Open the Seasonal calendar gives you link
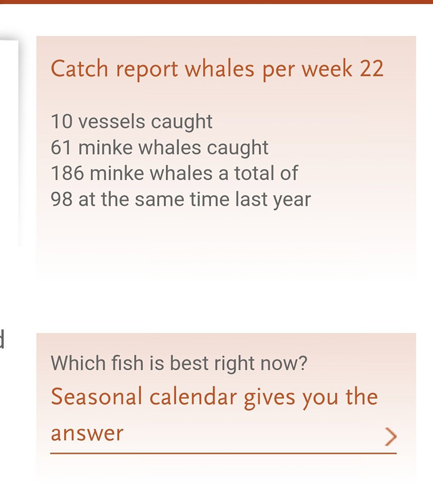 coord(214,397)
